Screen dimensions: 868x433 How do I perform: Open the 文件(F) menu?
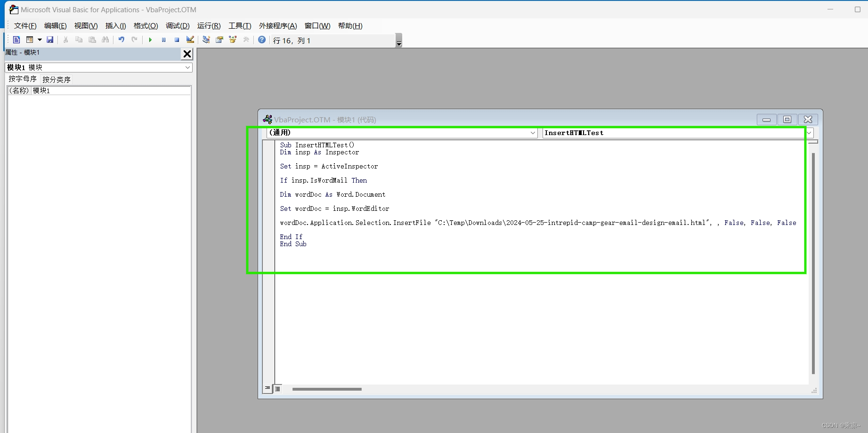25,26
